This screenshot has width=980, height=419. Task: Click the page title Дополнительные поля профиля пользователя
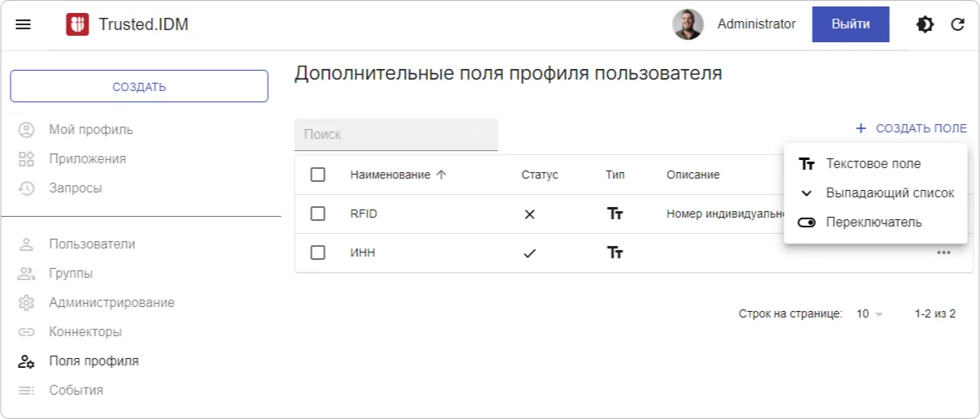(x=508, y=73)
